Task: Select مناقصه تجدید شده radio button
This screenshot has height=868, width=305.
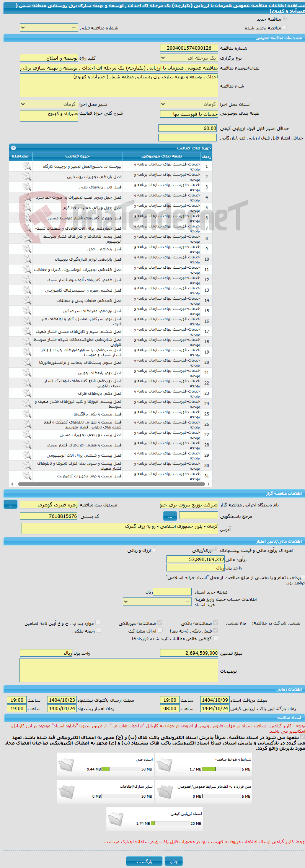Action: pyautogui.click(x=284, y=28)
